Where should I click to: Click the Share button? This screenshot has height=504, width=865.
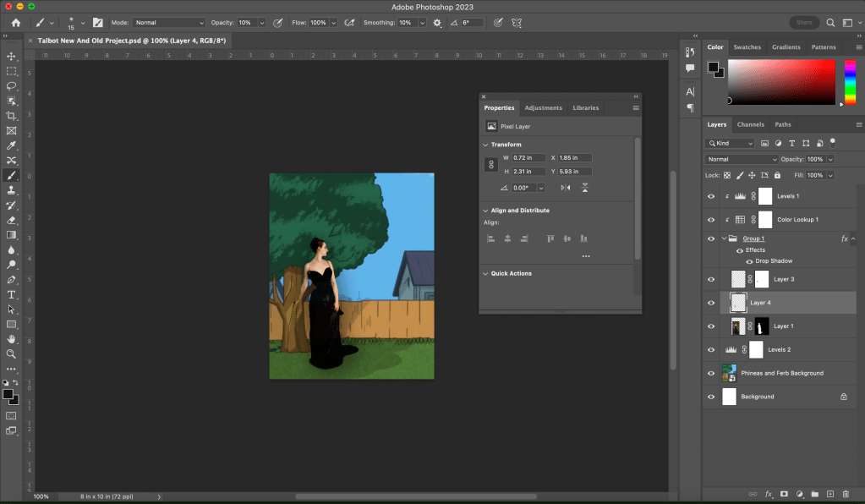pos(804,23)
